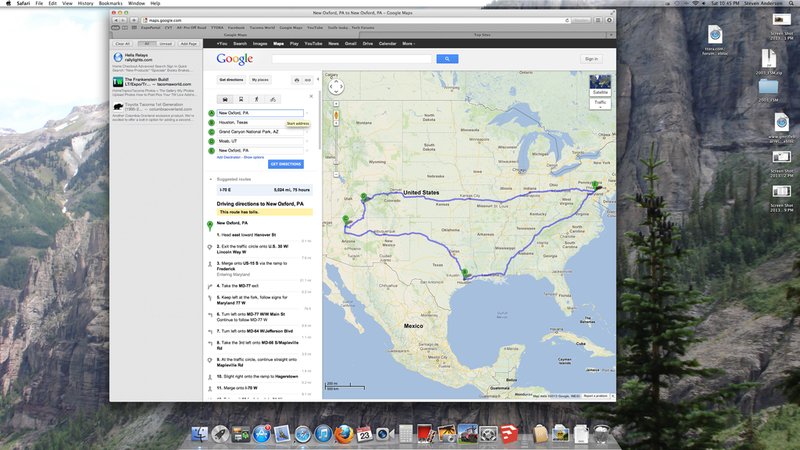Zoom out with the map minus button
The image size is (800, 450).
click(x=336, y=174)
